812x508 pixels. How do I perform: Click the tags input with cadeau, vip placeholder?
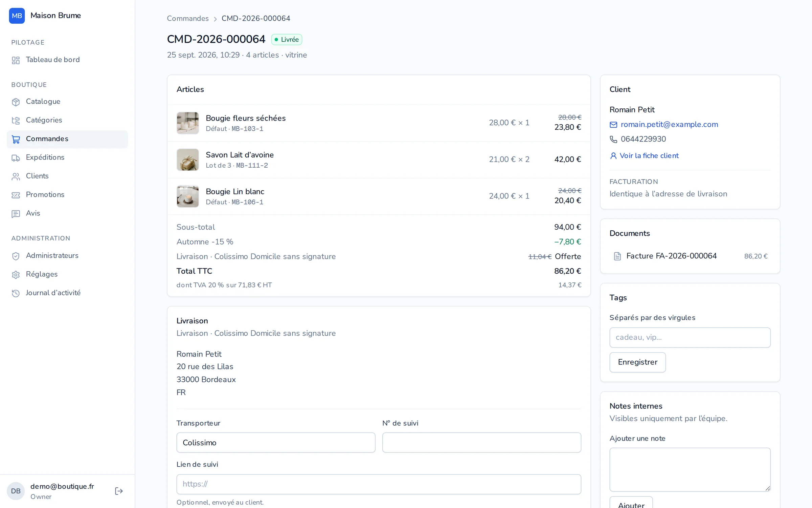(690, 337)
